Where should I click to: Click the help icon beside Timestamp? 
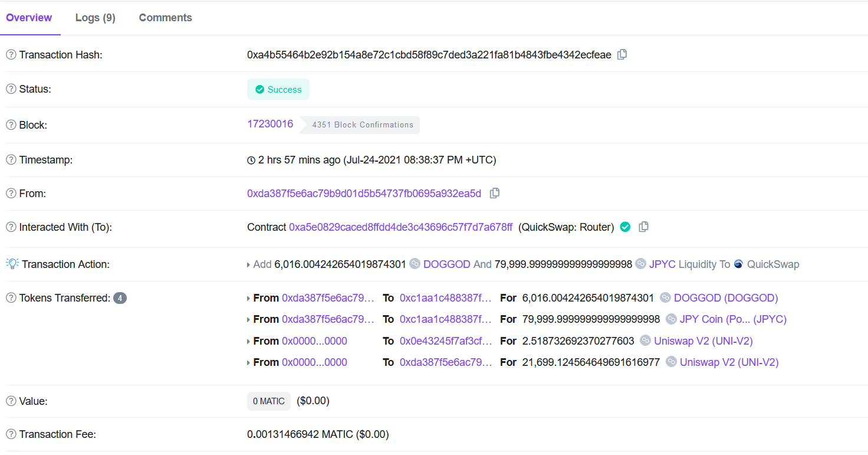click(11, 160)
